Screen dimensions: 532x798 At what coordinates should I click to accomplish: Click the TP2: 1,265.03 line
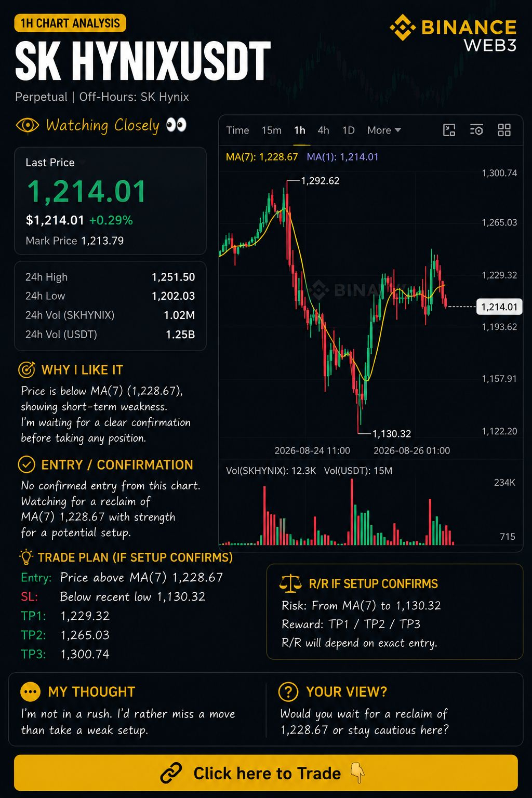tap(65, 635)
